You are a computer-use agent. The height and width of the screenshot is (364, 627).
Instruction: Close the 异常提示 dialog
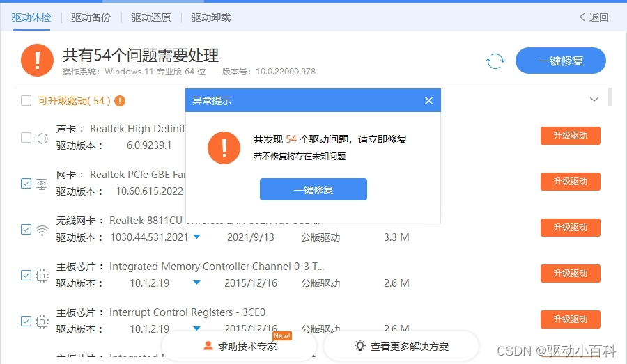428,101
